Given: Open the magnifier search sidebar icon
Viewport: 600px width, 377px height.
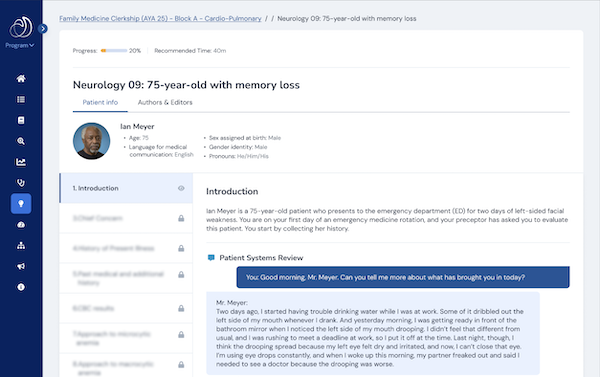Looking at the screenshot, I should coord(21,141).
